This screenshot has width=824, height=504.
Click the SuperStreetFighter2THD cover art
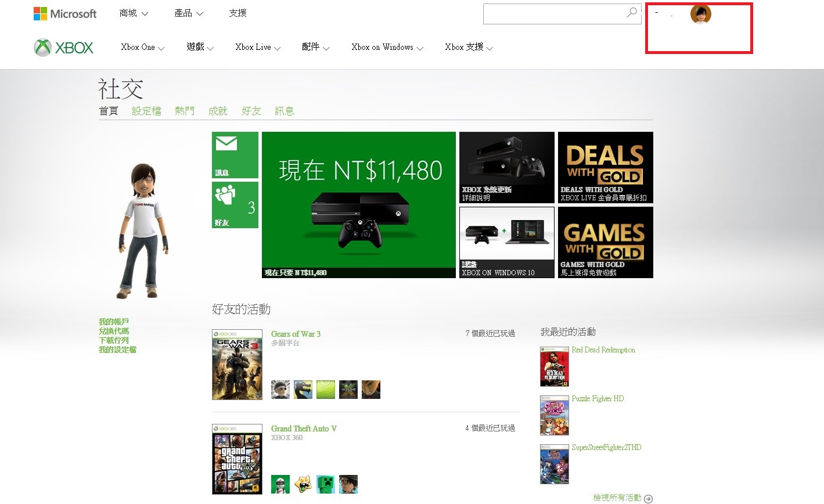point(555,464)
